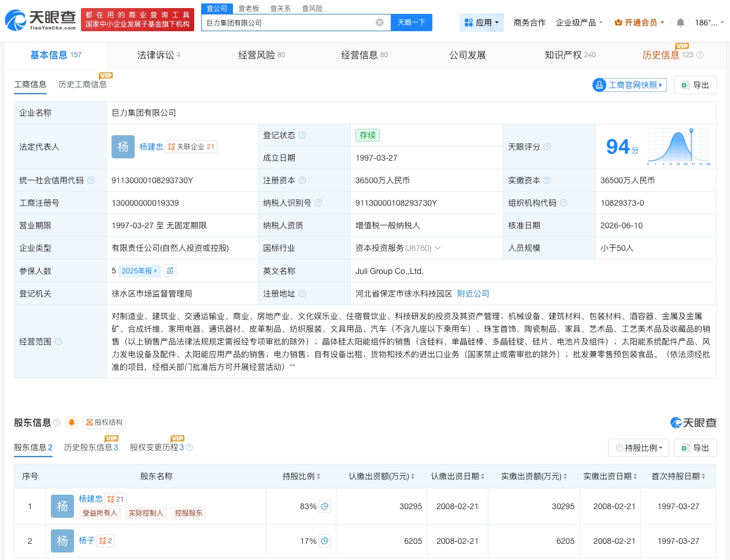This screenshot has height=560, width=730.
Task: Open the notification bell in the header
Action: point(680,23)
